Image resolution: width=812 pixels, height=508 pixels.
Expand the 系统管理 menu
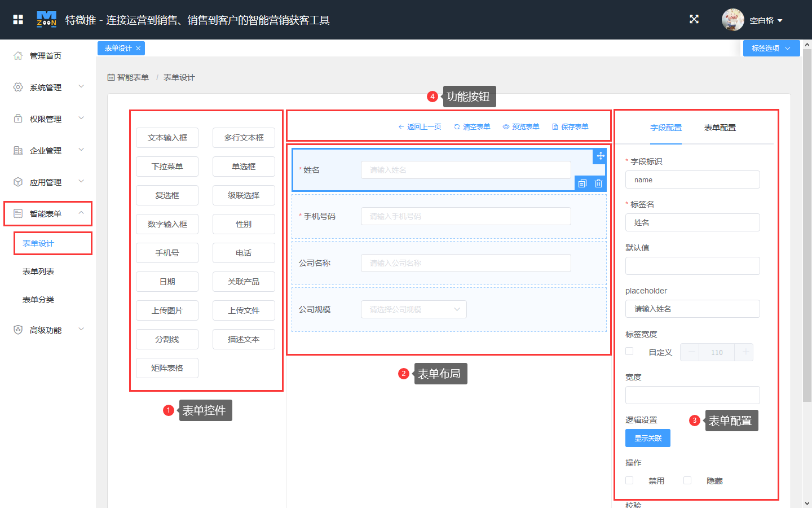(81, 86)
